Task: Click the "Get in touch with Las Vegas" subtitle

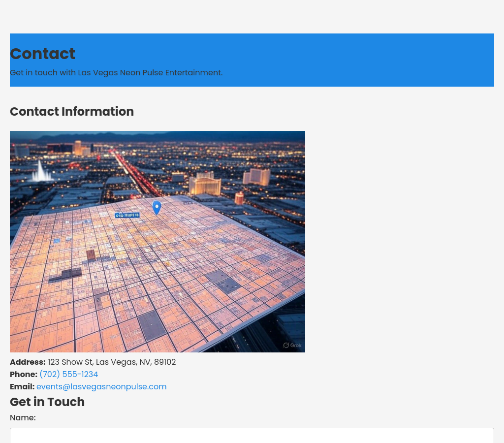Action: [116, 73]
